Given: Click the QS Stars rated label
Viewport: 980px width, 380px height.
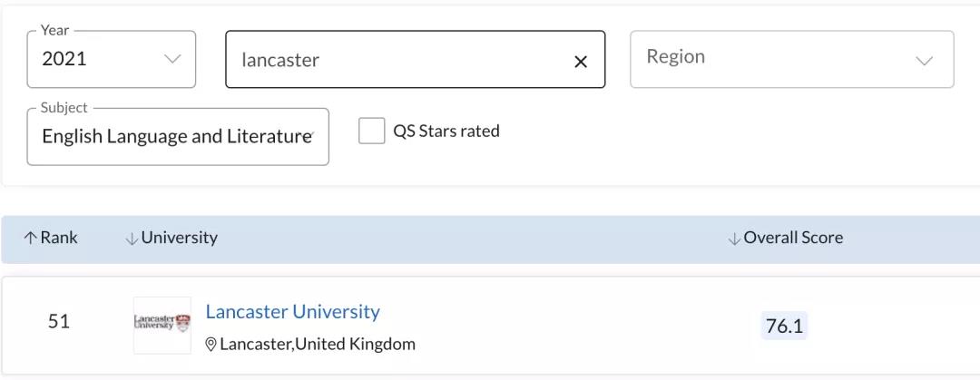Looking at the screenshot, I should tap(446, 132).
